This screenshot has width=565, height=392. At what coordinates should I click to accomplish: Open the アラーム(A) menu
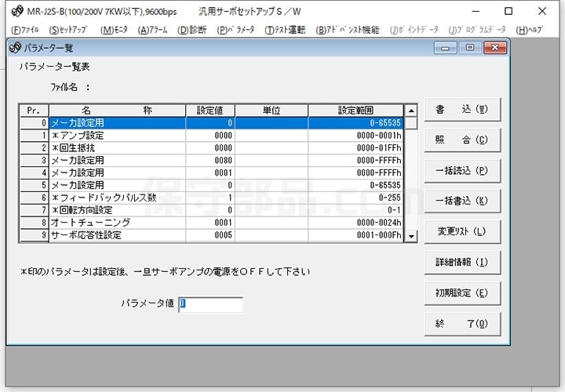click(154, 30)
